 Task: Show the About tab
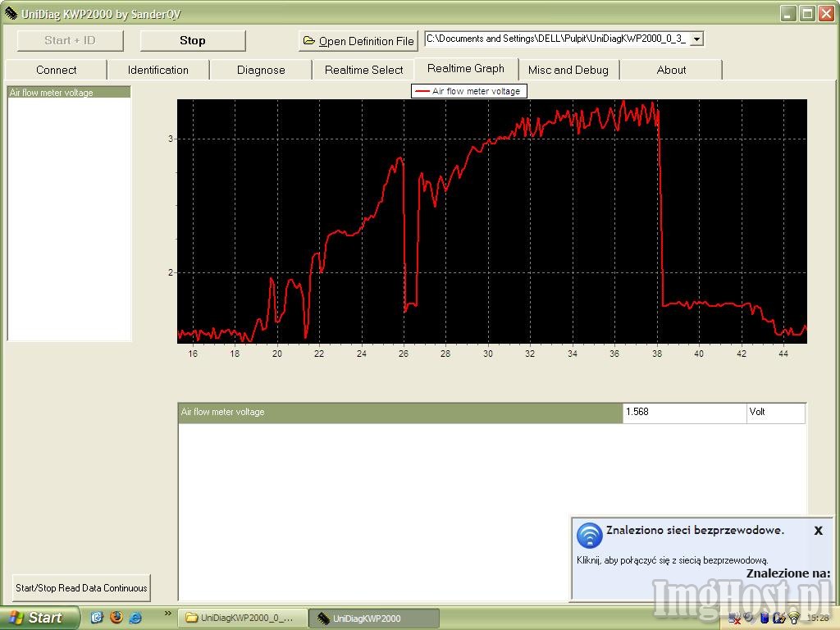coord(671,71)
